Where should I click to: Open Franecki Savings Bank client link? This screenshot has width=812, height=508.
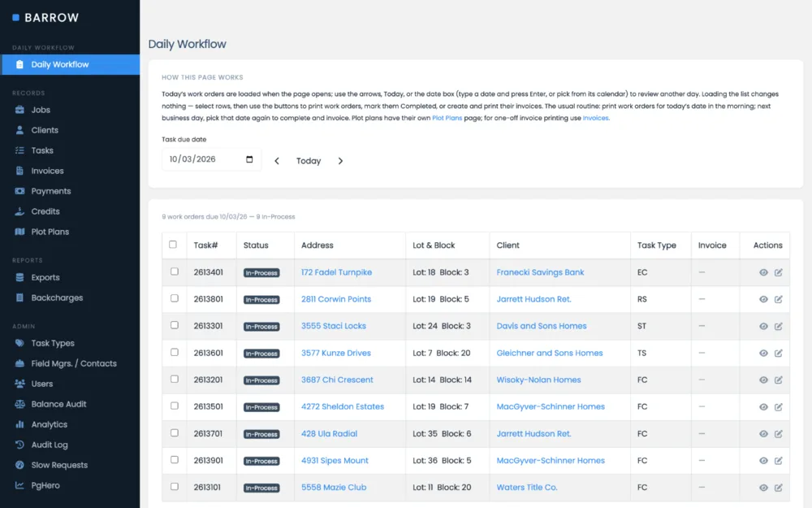tap(540, 272)
